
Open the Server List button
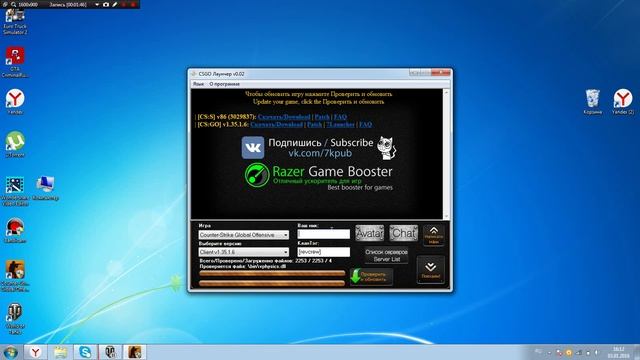[386, 255]
